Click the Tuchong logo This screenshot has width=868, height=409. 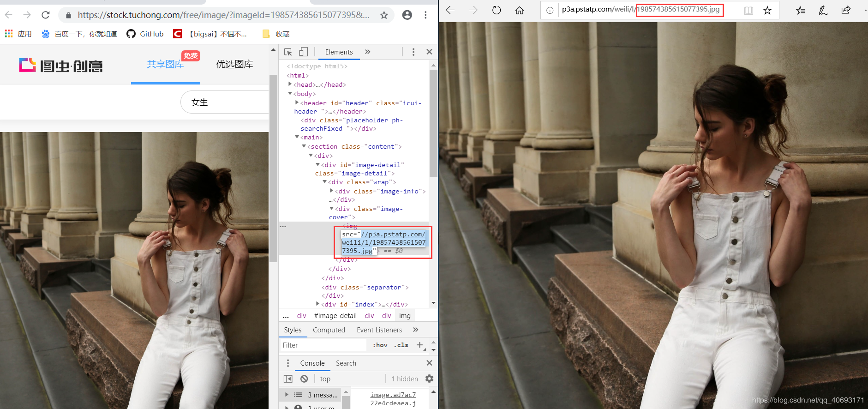(x=61, y=66)
